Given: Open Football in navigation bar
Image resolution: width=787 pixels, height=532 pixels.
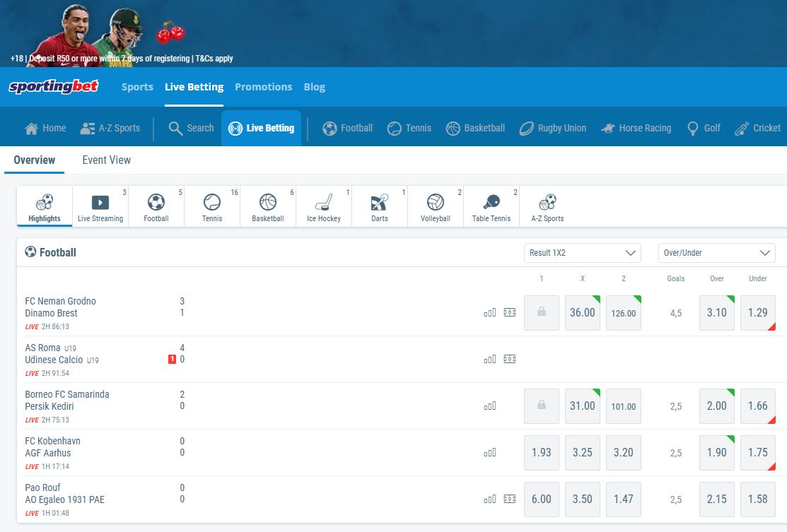Looking at the screenshot, I should tap(347, 129).
